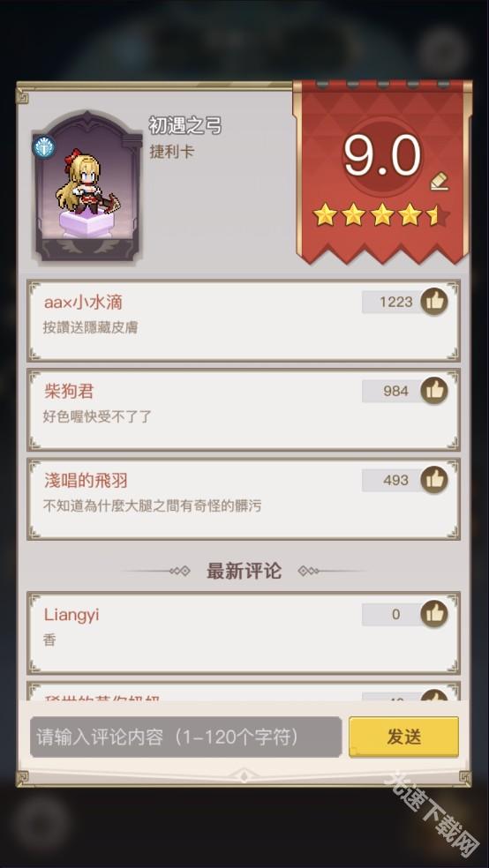The height and width of the screenshot is (868, 489).
Task: Select the 最新评论 section header
Action: coord(244,570)
